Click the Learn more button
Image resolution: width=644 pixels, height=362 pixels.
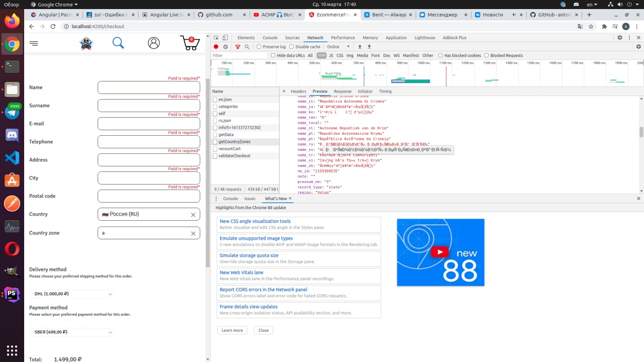click(x=232, y=330)
